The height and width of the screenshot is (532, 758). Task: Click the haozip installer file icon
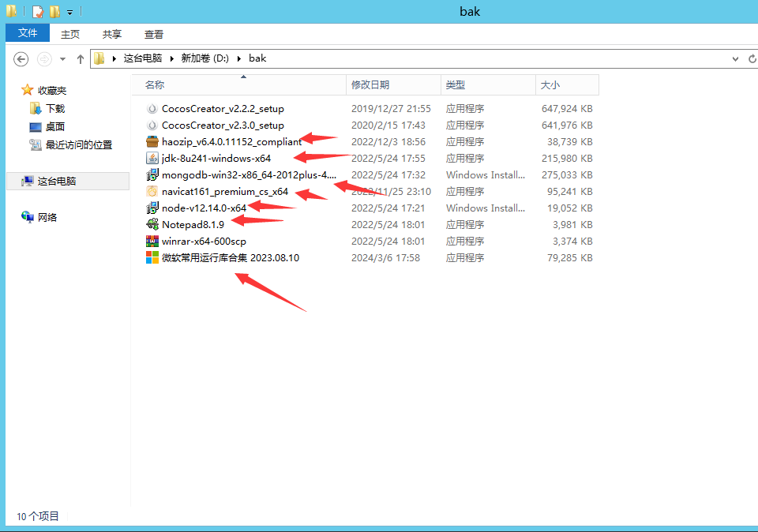coord(152,142)
